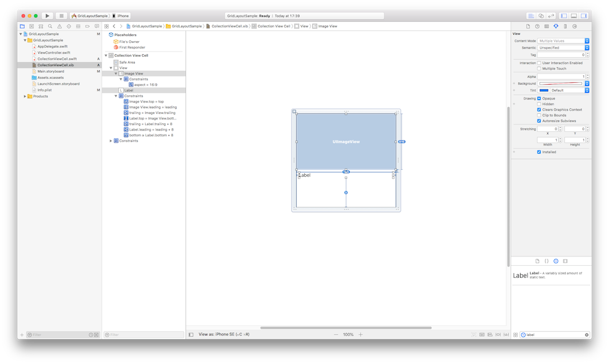Check the Clip to Bounds checkbox
This screenshot has width=609, height=364.
point(539,115)
